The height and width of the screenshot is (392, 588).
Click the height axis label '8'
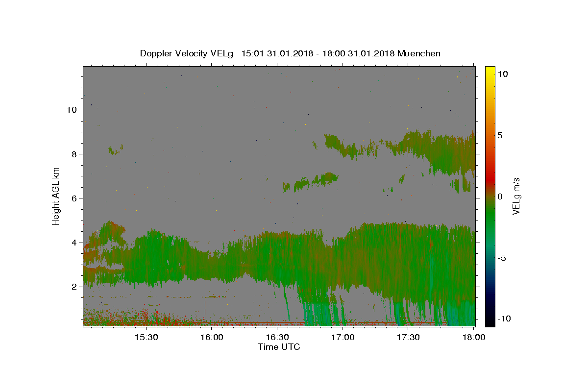coord(74,154)
